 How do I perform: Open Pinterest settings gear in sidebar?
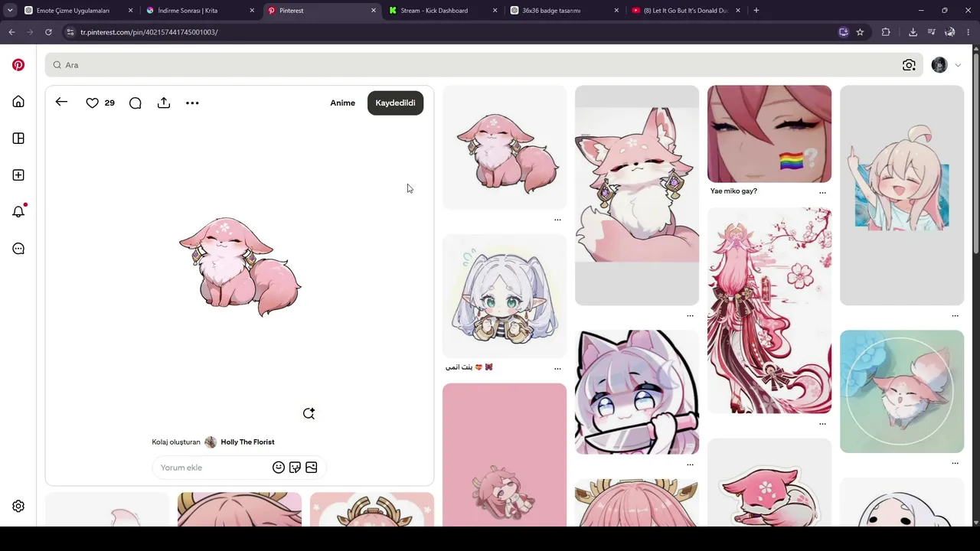pyautogui.click(x=18, y=506)
